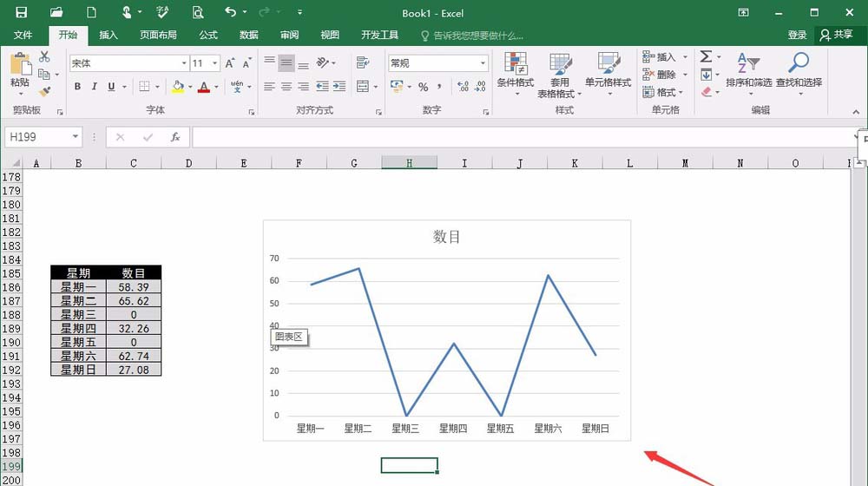Switch to the Insert (插入) tab

pyautogui.click(x=108, y=35)
